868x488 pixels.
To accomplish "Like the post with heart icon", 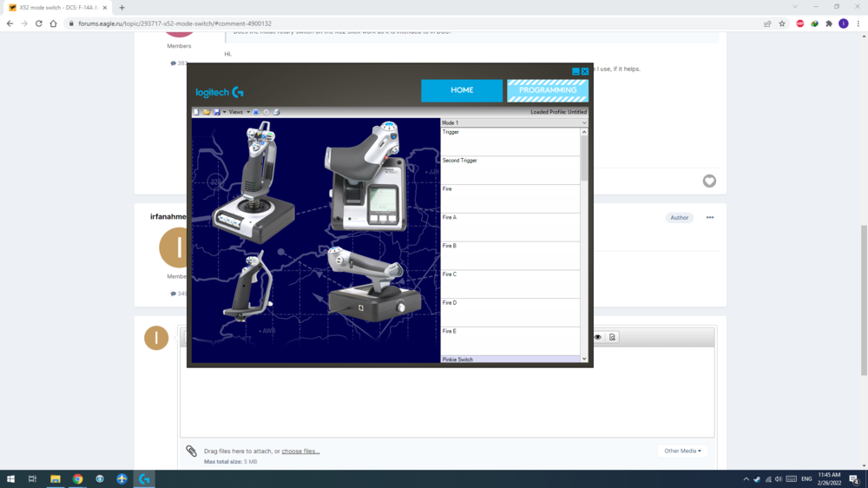I will 709,181.
